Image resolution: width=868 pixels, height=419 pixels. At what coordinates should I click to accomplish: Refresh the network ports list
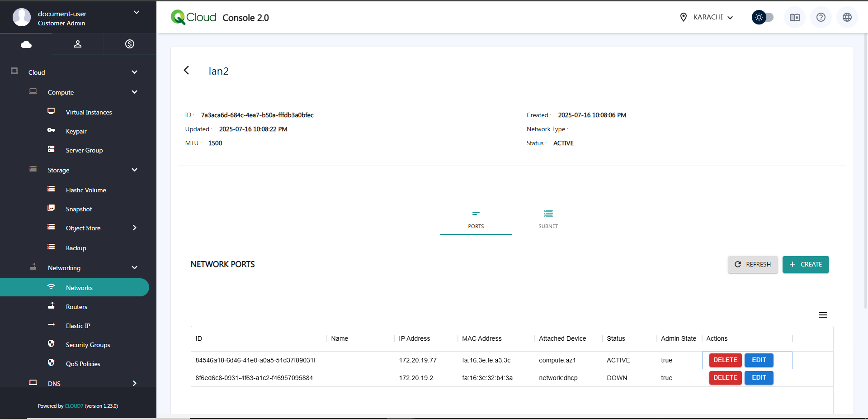752,264
